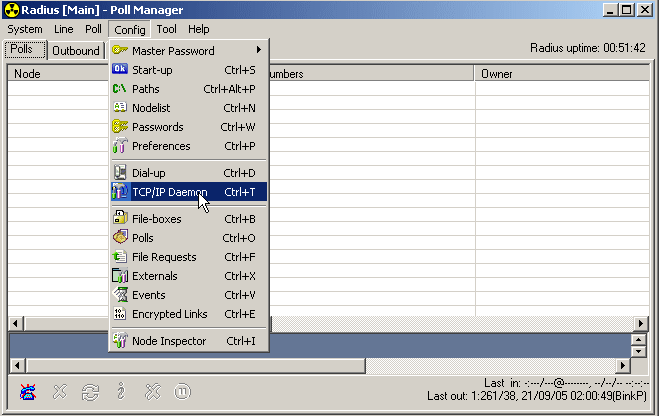Viewport: 659px width, 416px height.
Task: Click log pane scroll up arrow
Action: pyautogui.click(x=638, y=340)
